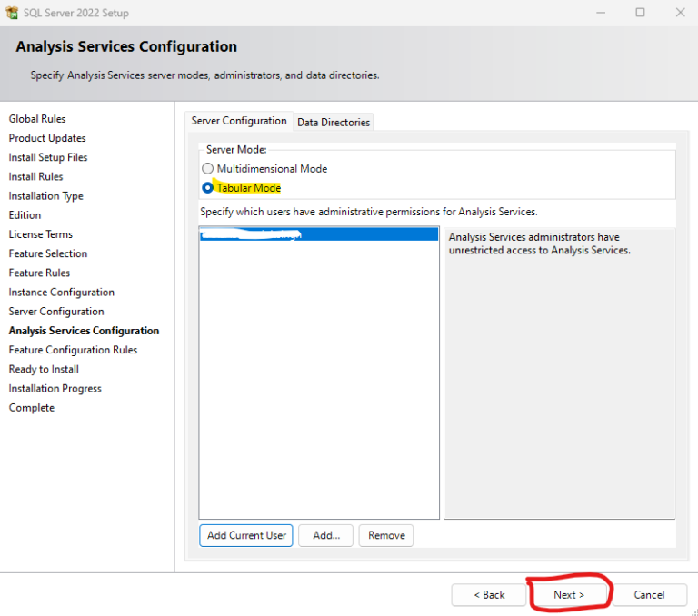Click the Add Current User button
Image resolution: width=698 pixels, height=616 pixels.
[x=246, y=535]
